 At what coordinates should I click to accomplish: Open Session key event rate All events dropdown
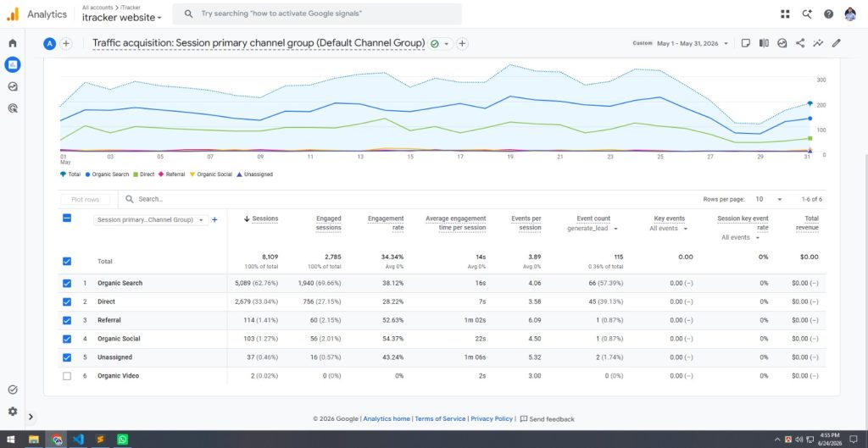741,237
